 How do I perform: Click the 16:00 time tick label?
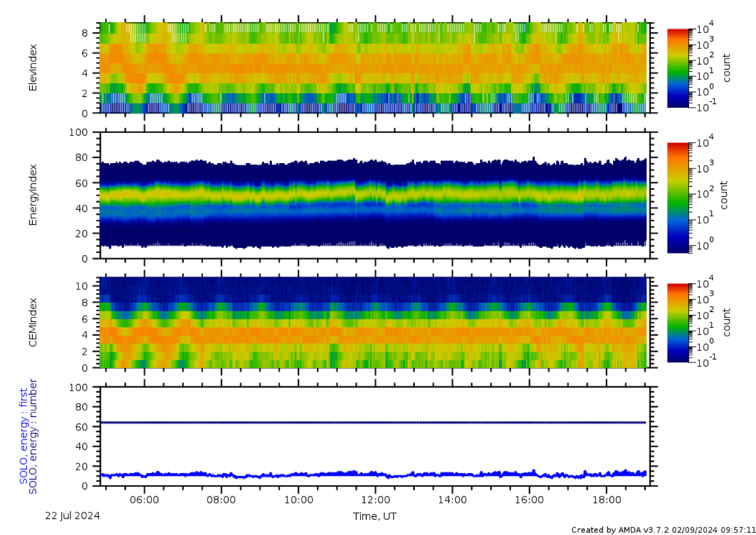tap(529, 500)
